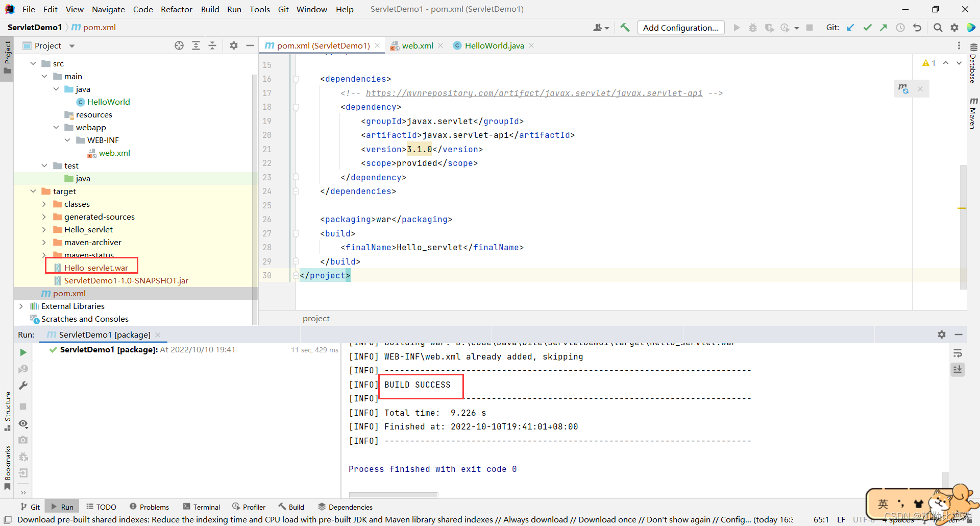Locate opened file using the crosshair icon

(179, 45)
